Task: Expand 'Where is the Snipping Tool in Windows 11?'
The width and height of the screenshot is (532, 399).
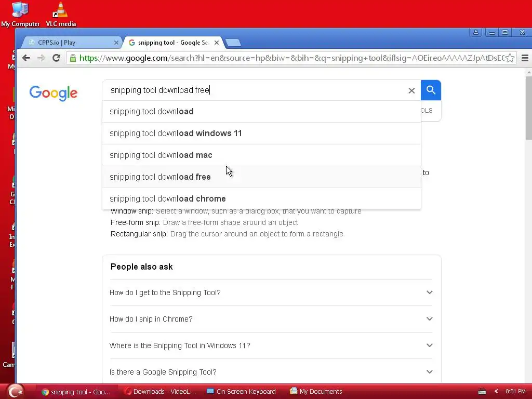Action: tap(271, 345)
